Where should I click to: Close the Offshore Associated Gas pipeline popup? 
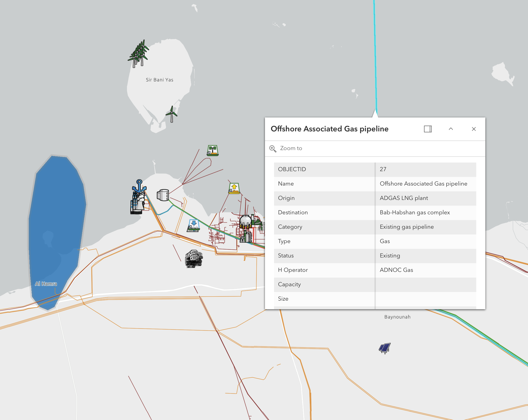pos(474,129)
